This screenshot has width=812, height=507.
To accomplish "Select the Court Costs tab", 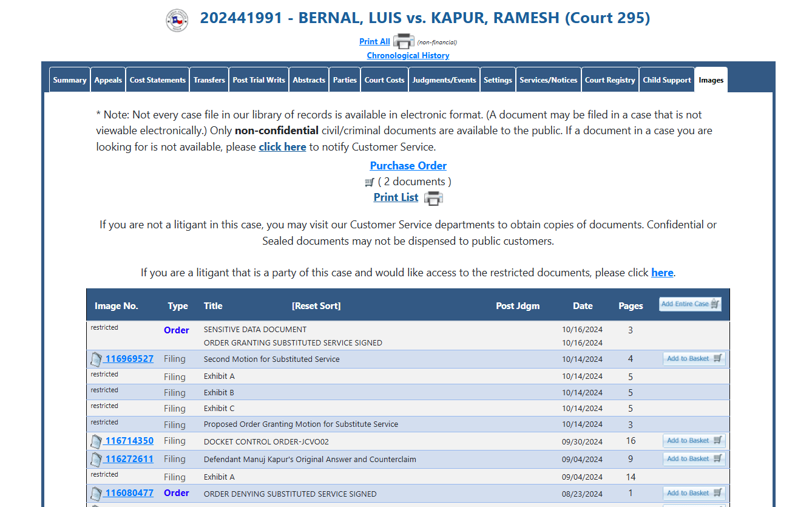I will 385,80.
